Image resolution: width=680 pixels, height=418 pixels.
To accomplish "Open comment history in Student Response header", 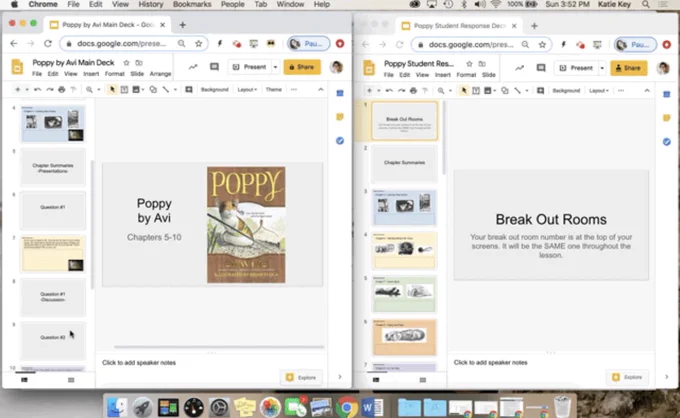I will click(541, 68).
